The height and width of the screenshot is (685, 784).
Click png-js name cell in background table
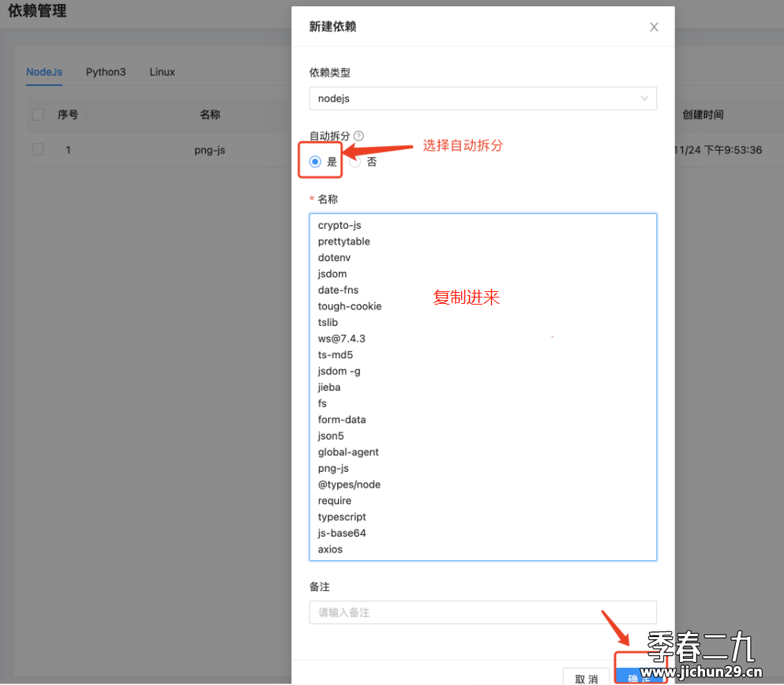pyautogui.click(x=209, y=150)
